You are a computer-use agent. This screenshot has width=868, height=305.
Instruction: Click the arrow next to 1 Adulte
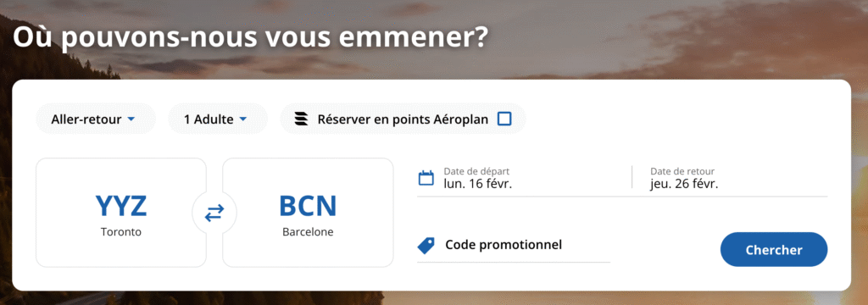click(243, 119)
